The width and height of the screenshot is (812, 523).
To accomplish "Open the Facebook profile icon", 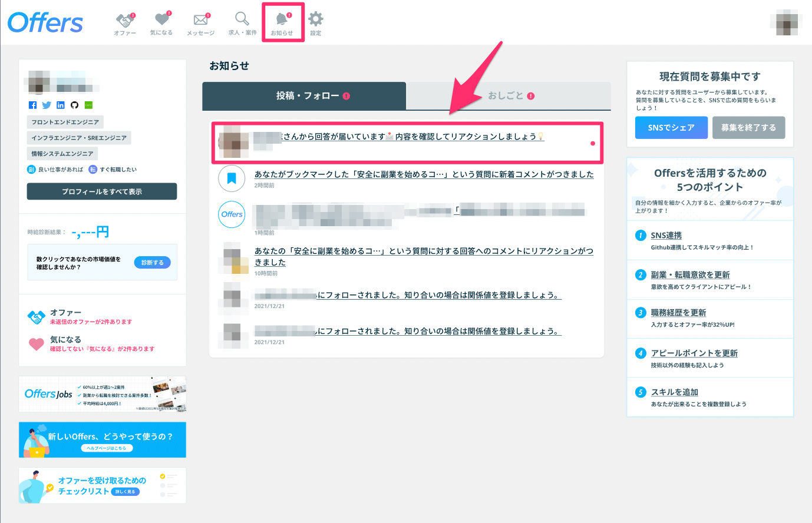I will tap(32, 105).
